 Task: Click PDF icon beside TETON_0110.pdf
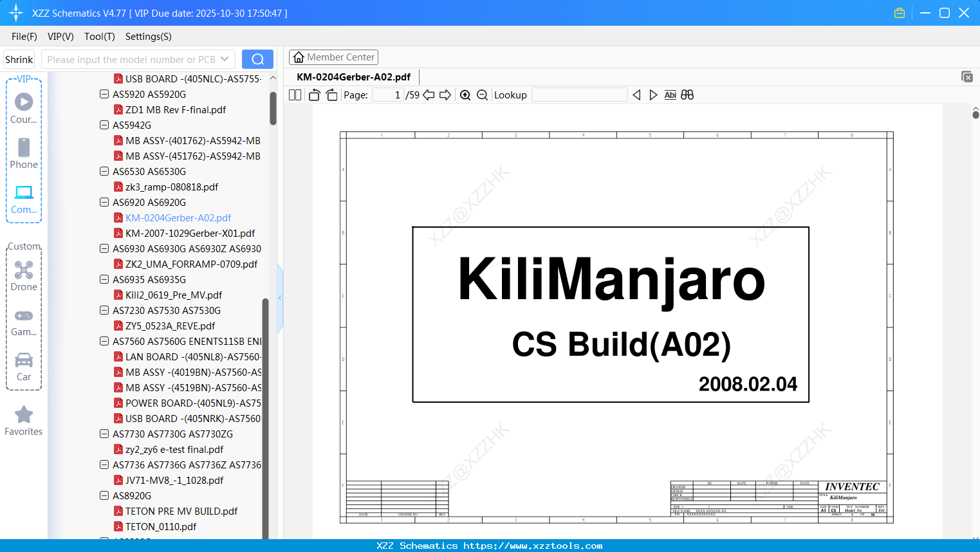[x=118, y=527]
